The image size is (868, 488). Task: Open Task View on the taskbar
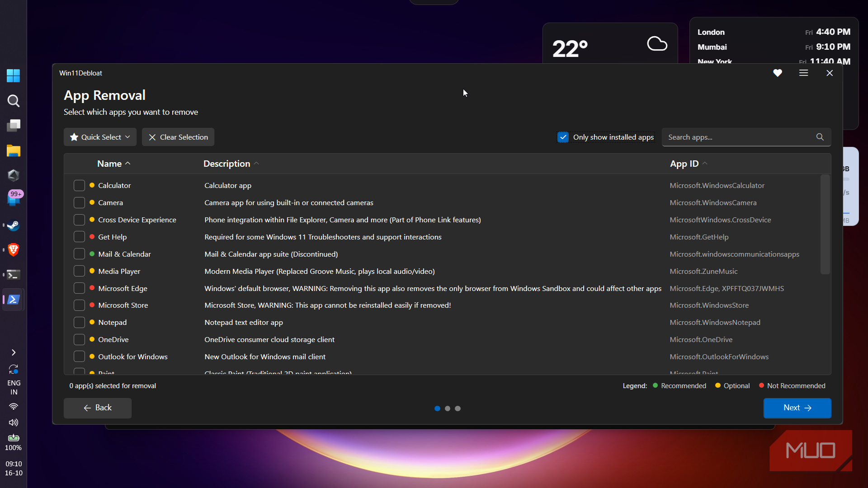point(13,126)
